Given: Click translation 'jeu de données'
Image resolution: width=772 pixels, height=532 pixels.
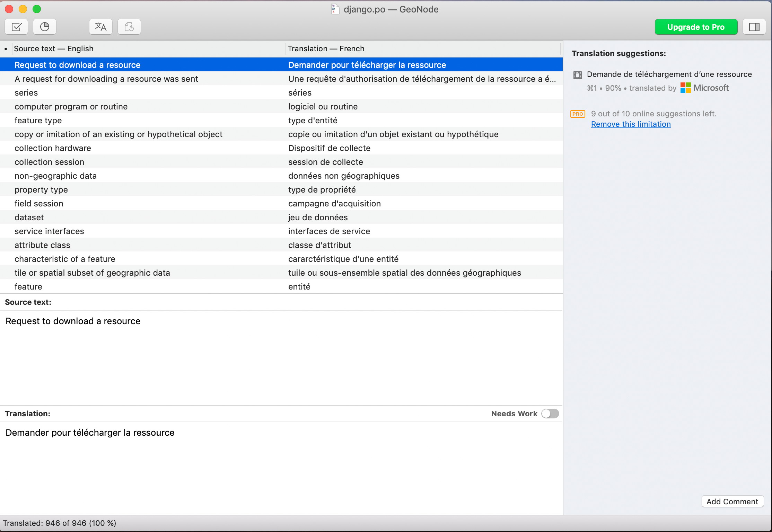Looking at the screenshot, I should [x=318, y=217].
